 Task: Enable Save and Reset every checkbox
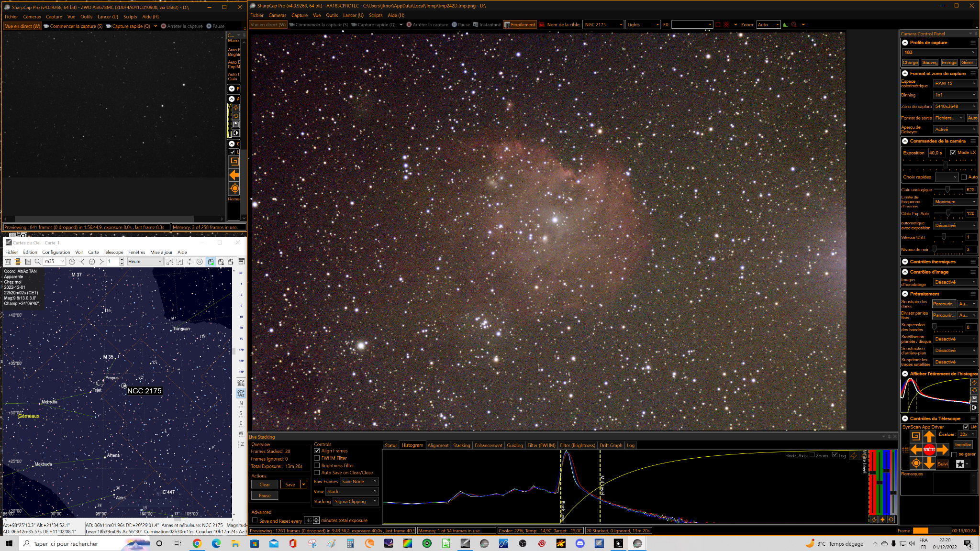click(255, 520)
